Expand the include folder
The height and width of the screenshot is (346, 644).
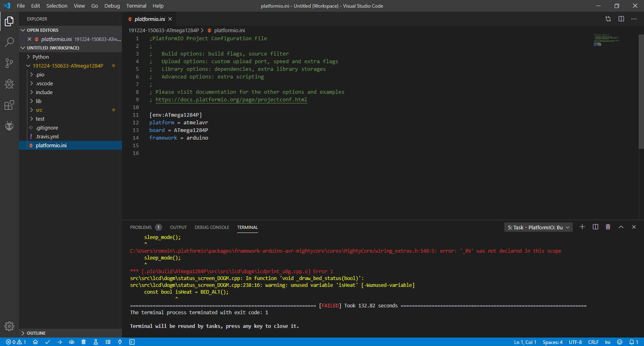pyautogui.click(x=70, y=92)
